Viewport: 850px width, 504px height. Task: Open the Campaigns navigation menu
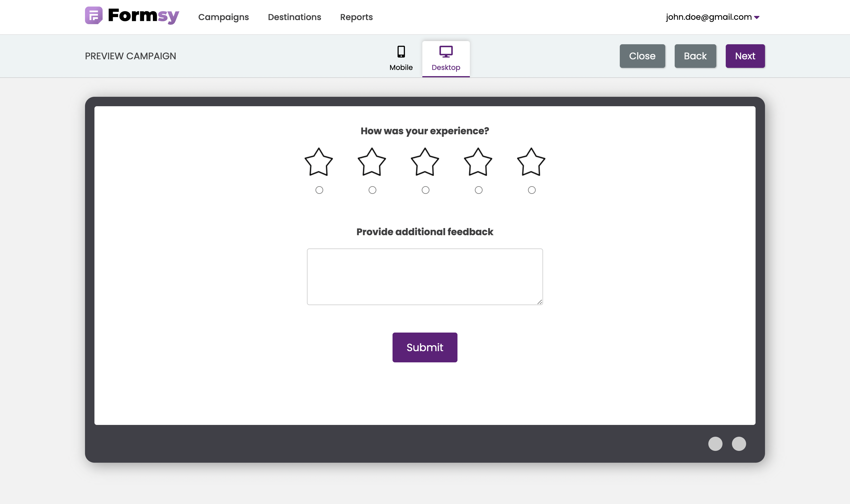pos(224,17)
